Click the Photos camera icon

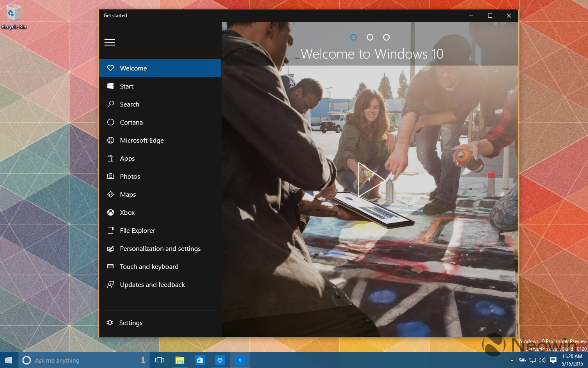coord(111,176)
